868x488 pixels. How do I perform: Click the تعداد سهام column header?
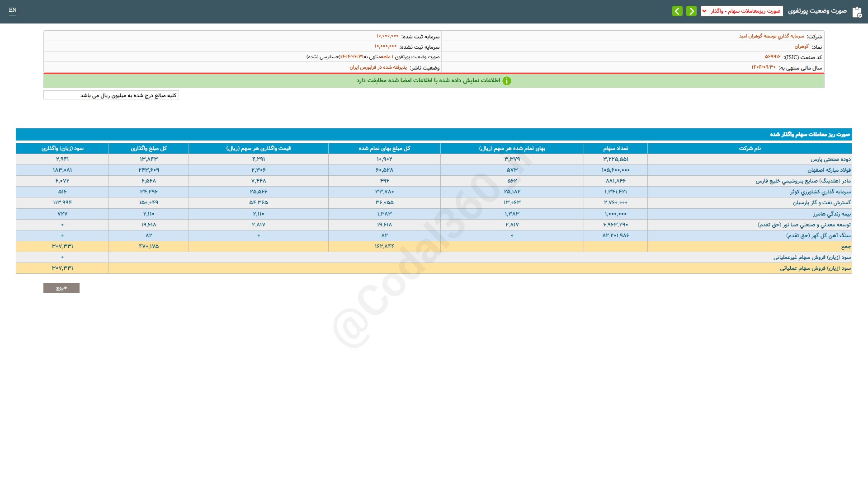click(x=615, y=148)
